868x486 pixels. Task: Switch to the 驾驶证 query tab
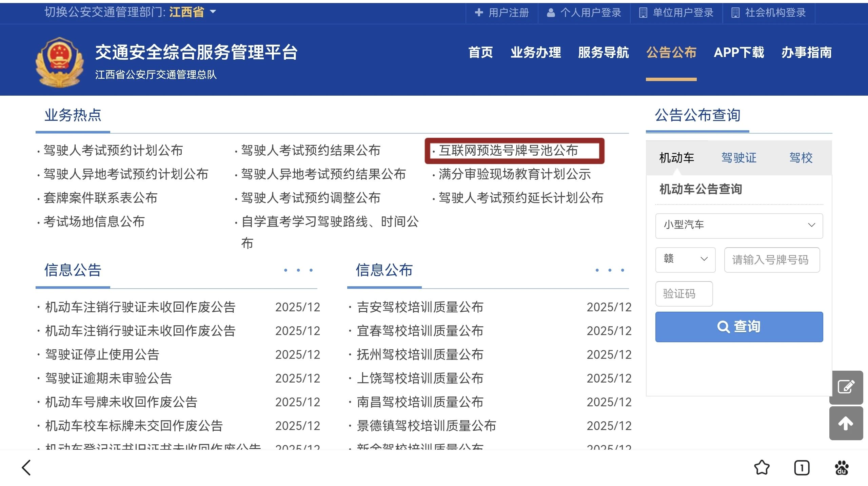pos(739,158)
